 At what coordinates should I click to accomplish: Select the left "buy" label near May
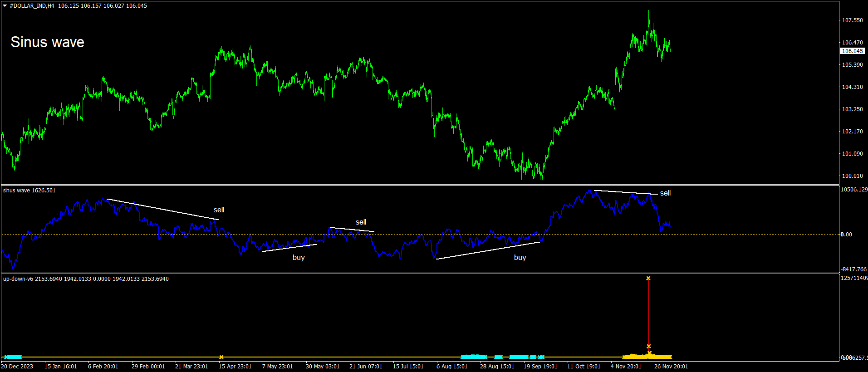tap(299, 257)
